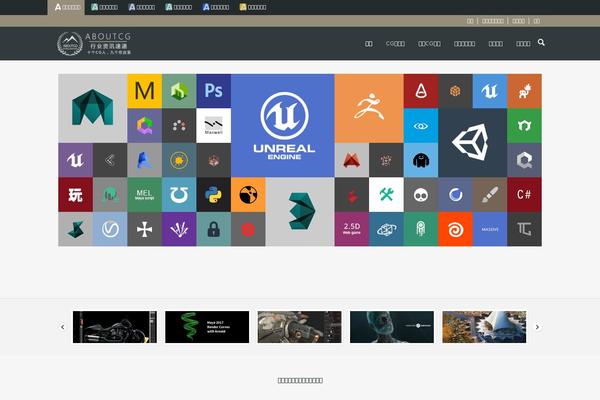Click the Python logo tile
This screenshot has width=600, height=400.
pyautogui.click(x=214, y=194)
